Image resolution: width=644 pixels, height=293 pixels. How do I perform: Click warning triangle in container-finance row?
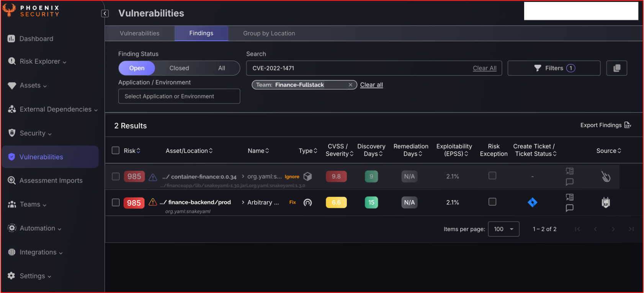[153, 177]
